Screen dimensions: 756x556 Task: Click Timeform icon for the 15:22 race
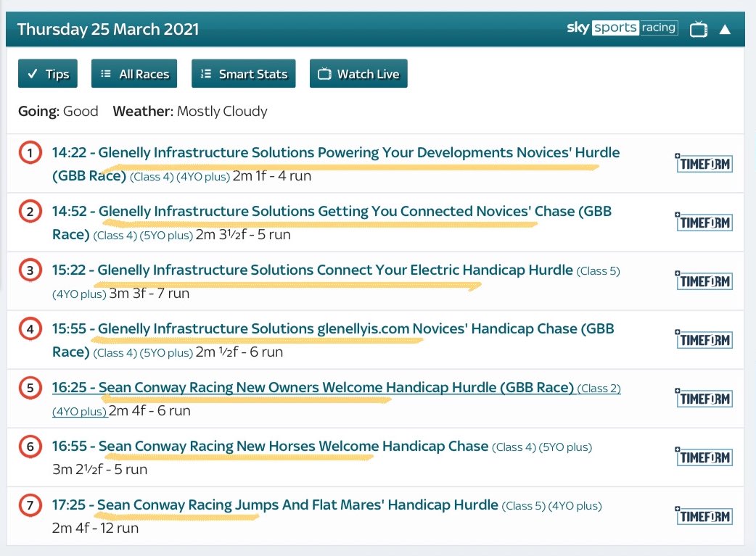tap(704, 281)
